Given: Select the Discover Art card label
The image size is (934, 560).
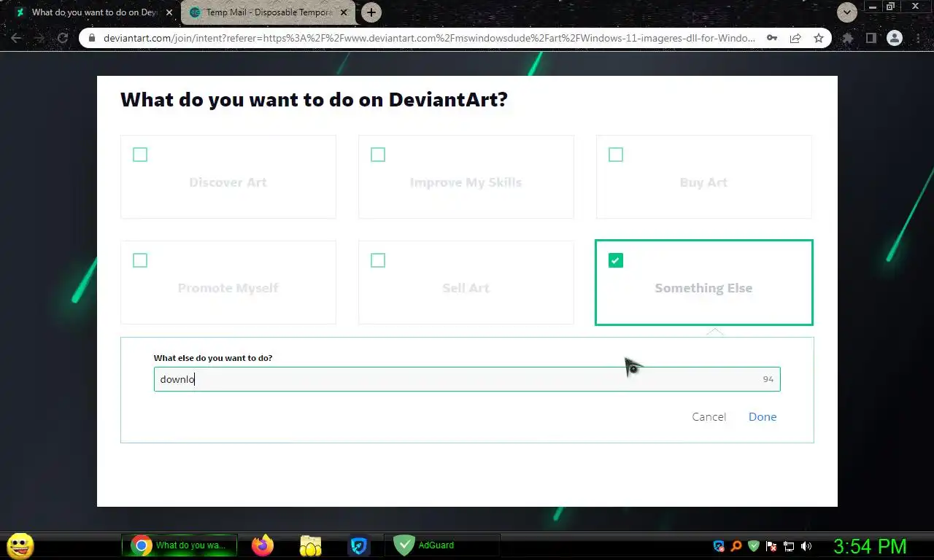Looking at the screenshot, I should (x=228, y=182).
